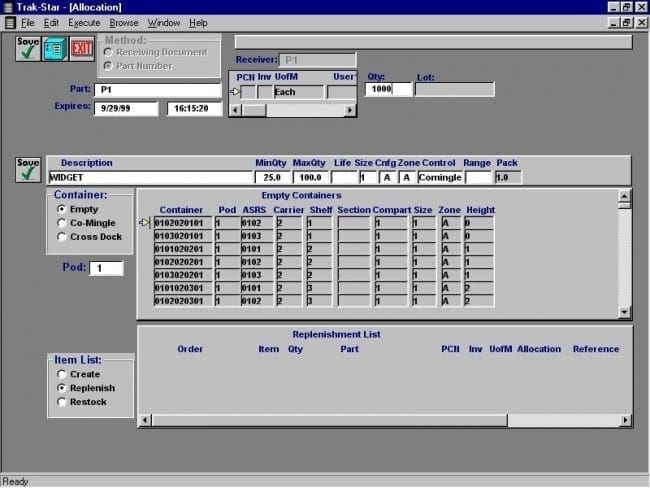Click the Qty field showing 1000
650x488 pixels.
tap(388, 89)
